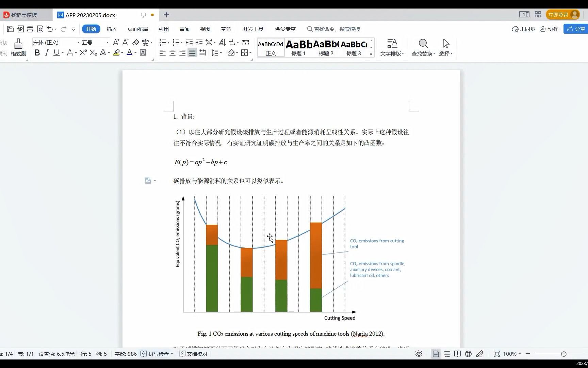Align text left
588x368 pixels.
coord(163,52)
